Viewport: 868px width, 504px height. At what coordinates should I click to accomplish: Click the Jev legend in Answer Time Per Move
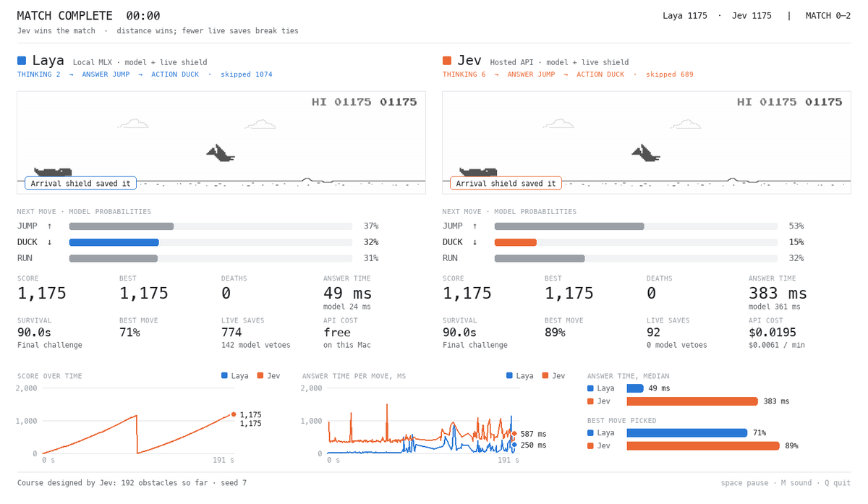click(553, 376)
